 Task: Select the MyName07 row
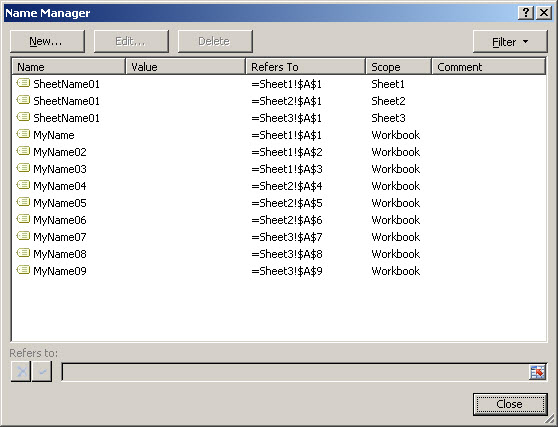point(279,237)
